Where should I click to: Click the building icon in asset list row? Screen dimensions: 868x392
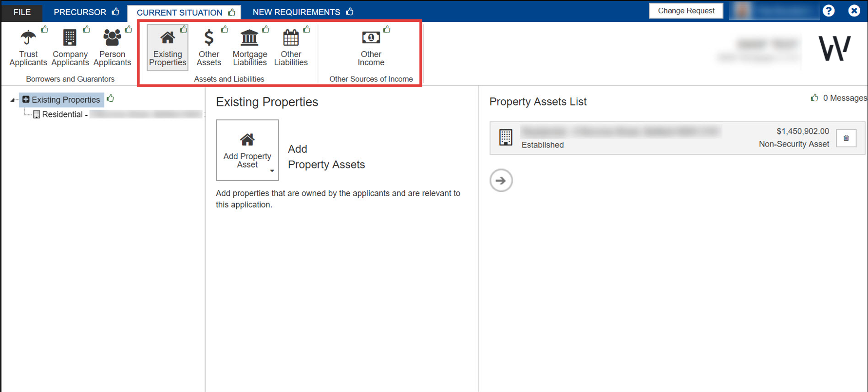tap(506, 137)
